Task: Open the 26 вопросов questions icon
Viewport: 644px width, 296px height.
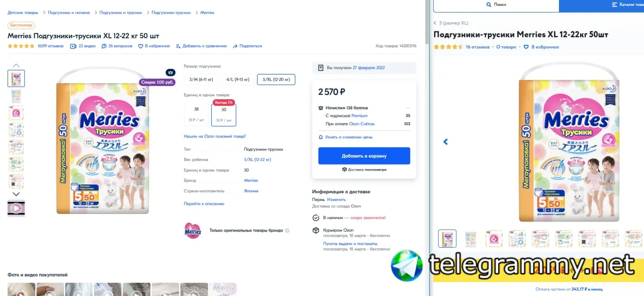Action: pyautogui.click(x=104, y=46)
